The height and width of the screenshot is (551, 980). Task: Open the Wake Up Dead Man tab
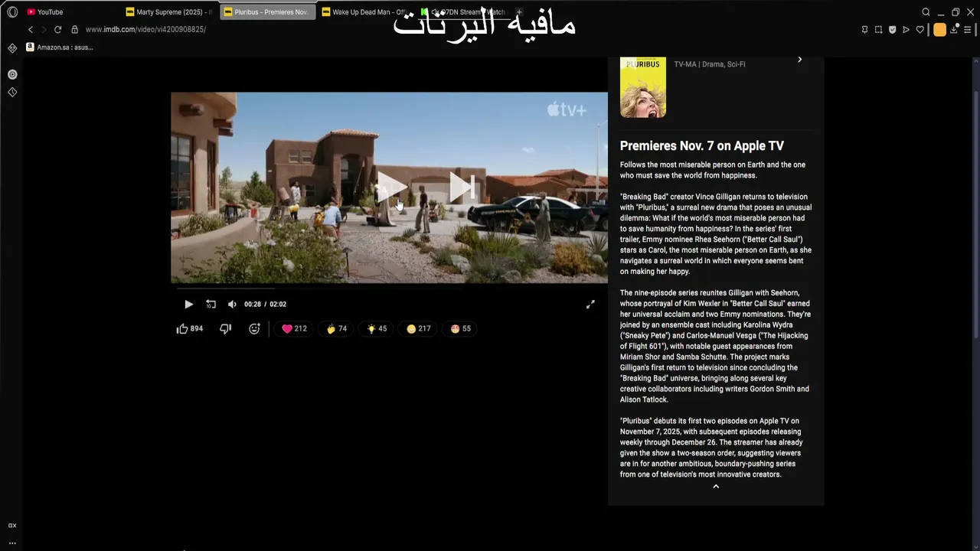(364, 12)
